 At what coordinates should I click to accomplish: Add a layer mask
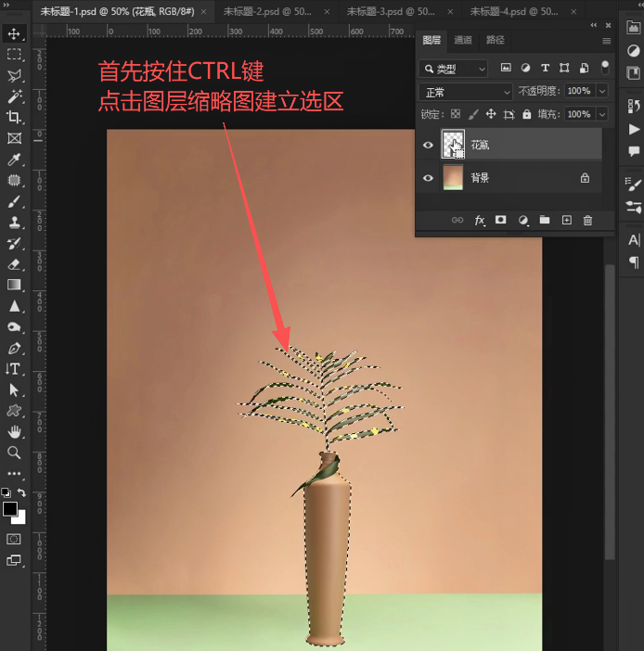coord(501,220)
